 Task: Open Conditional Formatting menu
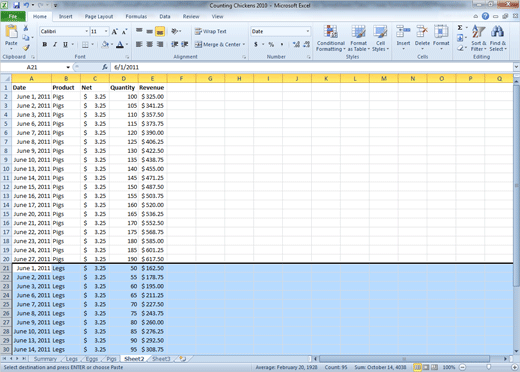pos(331,38)
